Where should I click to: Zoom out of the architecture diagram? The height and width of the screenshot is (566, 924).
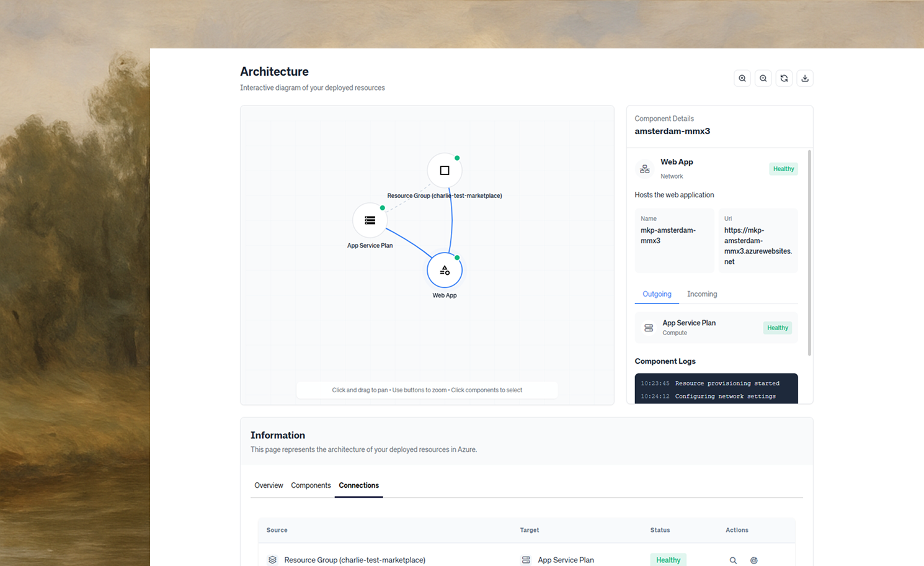click(x=763, y=78)
